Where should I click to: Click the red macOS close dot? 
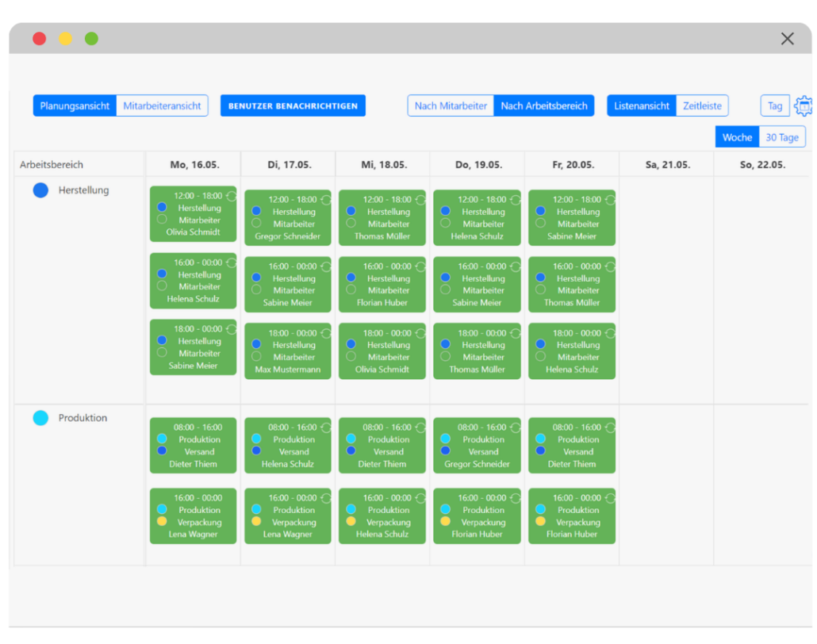[x=39, y=39]
